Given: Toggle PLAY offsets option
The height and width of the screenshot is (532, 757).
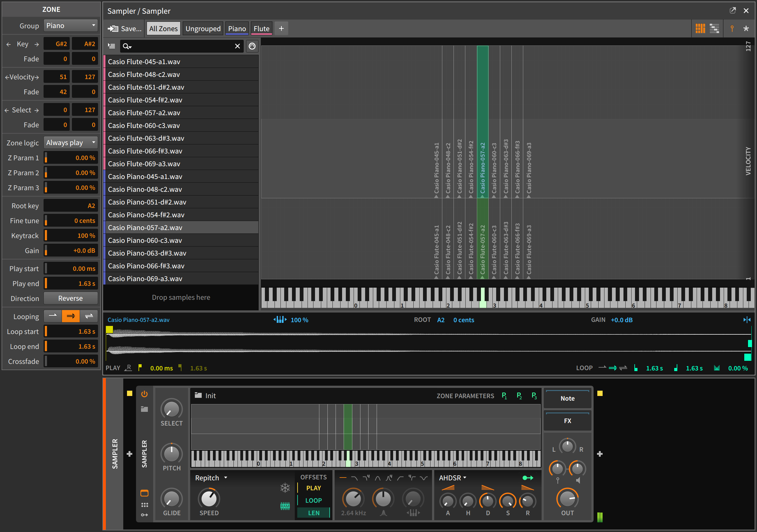Looking at the screenshot, I should pos(313,488).
